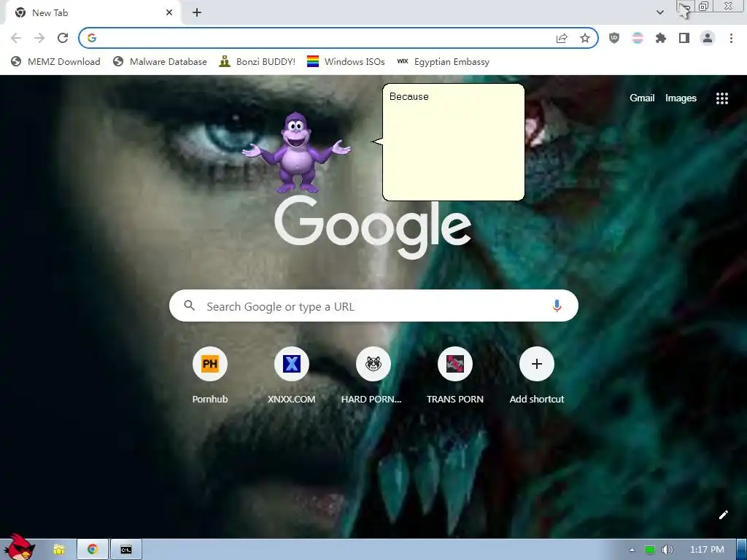Close the New Tab tab
747x560 pixels.
click(169, 13)
